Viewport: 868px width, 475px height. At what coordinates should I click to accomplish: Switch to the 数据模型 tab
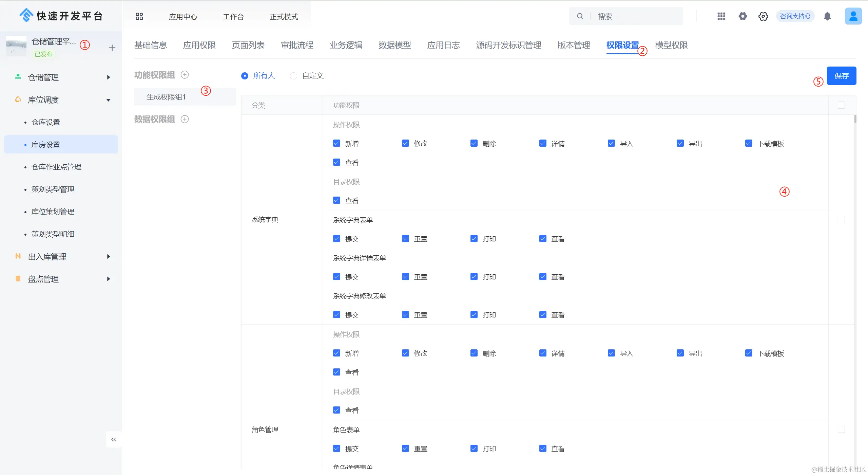pyautogui.click(x=394, y=45)
